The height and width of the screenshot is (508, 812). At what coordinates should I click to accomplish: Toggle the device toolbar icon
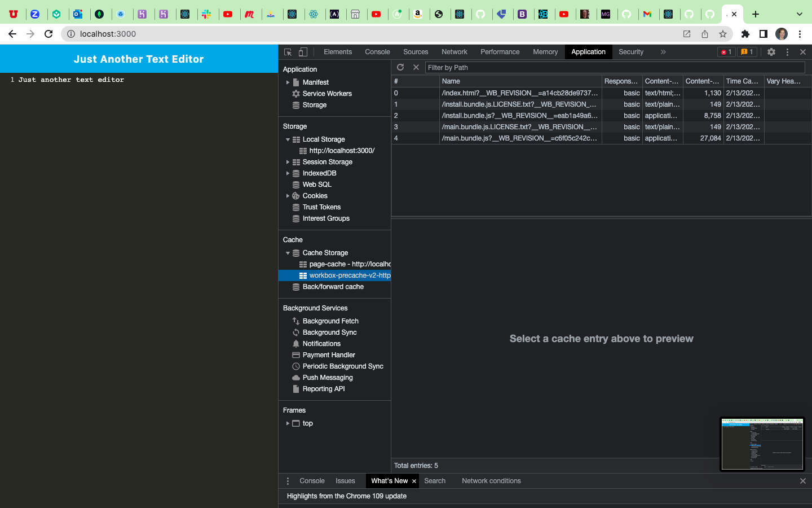pyautogui.click(x=303, y=52)
